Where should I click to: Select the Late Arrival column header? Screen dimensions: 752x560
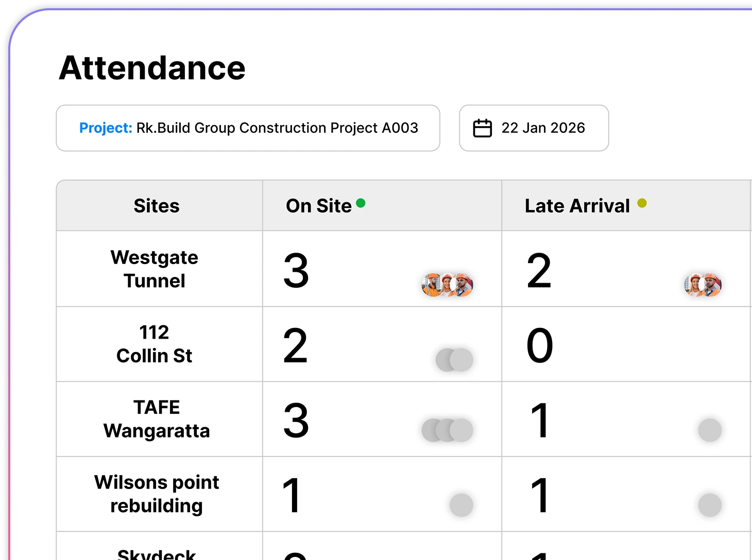tap(577, 206)
